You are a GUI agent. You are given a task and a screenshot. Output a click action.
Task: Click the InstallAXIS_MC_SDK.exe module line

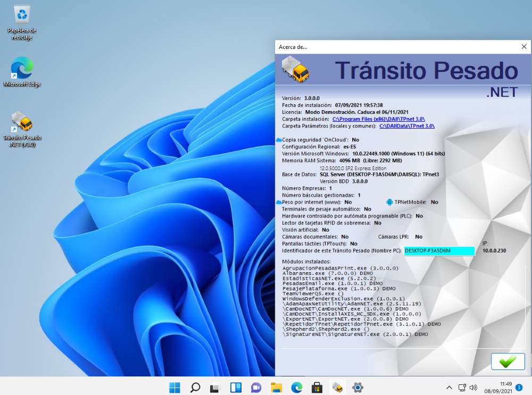(x=352, y=314)
